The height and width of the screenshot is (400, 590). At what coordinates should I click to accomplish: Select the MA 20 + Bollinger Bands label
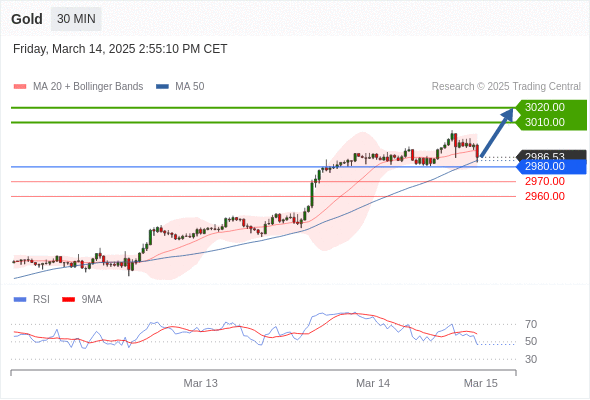(x=88, y=87)
